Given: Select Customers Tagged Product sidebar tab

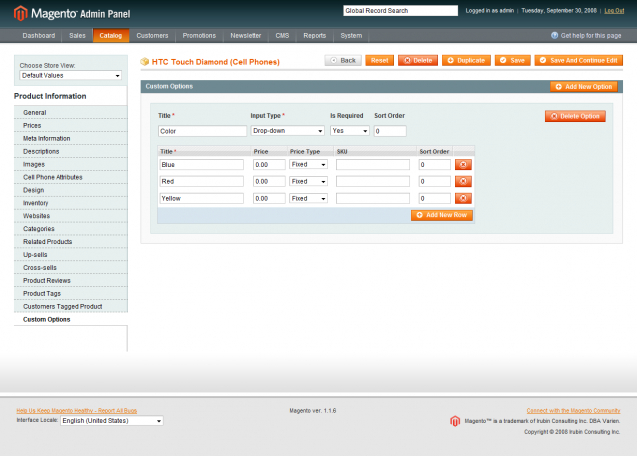Looking at the screenshot, I should [x=71, y=306].
